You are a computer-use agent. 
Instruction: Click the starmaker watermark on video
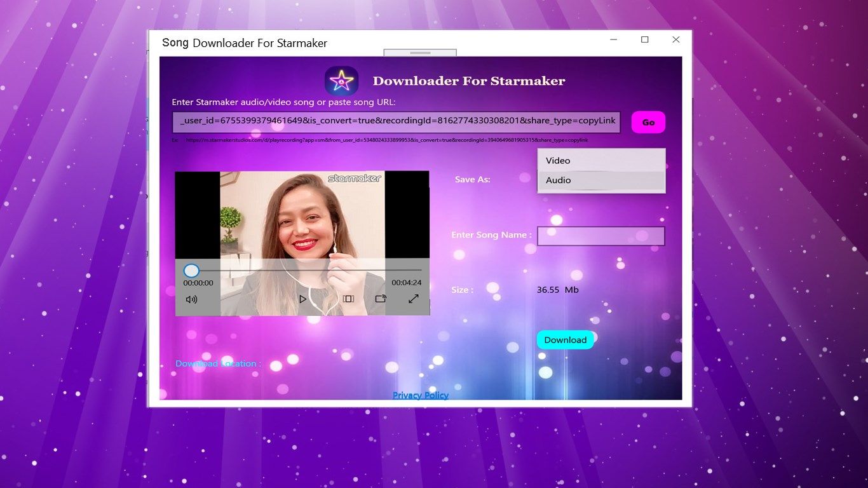pyautogui.click(x=355, y=179)
